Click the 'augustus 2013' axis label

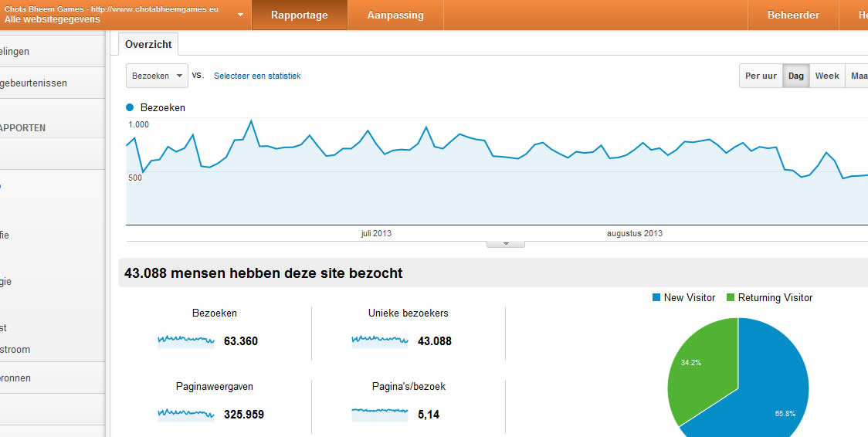pos(634,233)
